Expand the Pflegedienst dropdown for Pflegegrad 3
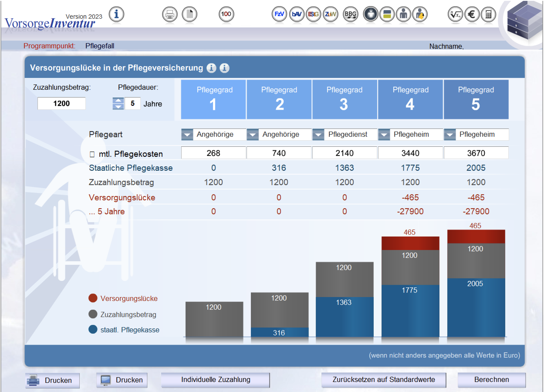 pyautogui.click(x=318, y=135)
